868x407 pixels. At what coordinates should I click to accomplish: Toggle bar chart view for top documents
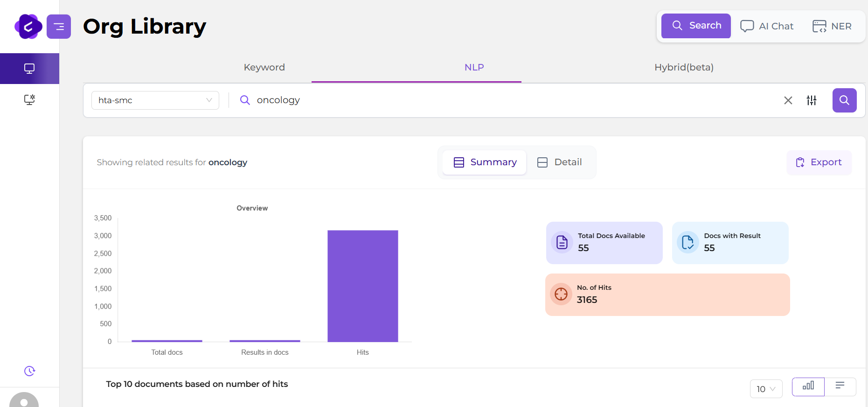click(808, 386)
